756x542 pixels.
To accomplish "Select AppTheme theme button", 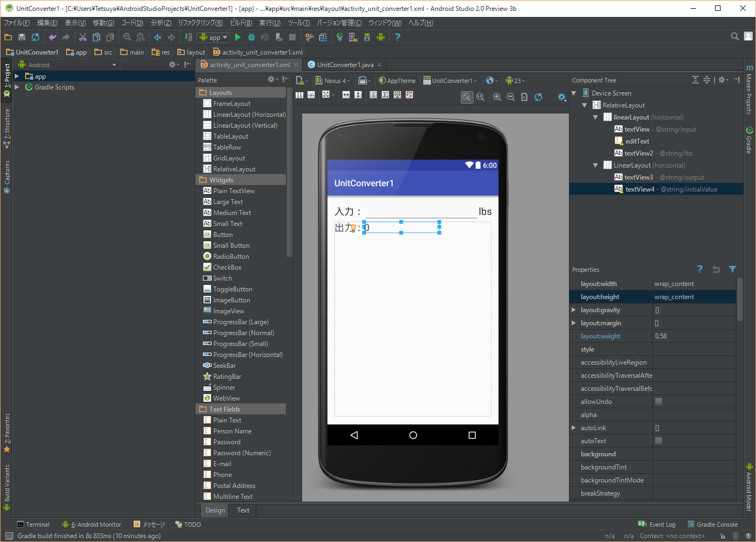I will pos(397,80).
